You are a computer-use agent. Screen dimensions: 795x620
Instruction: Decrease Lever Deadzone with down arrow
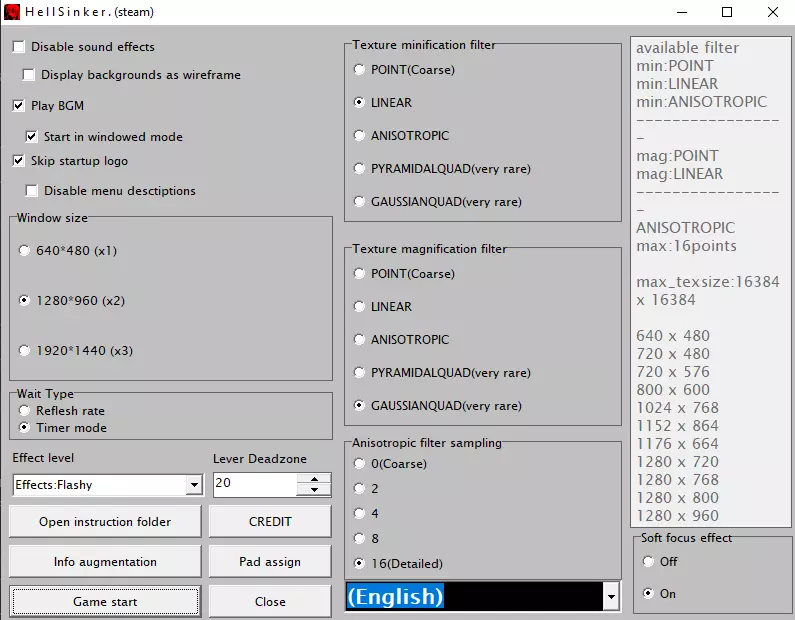(x=314, y=490)
